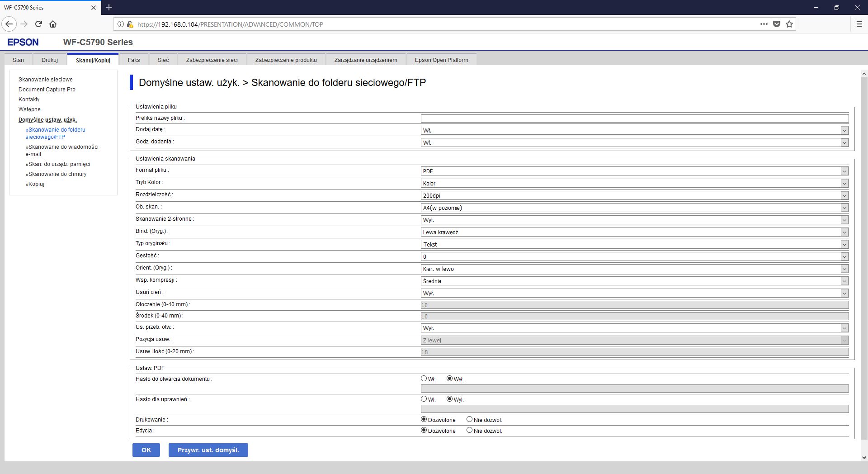Go to Skanowanie do chmury settings
The image size is (868, 474).
point(56,174)
